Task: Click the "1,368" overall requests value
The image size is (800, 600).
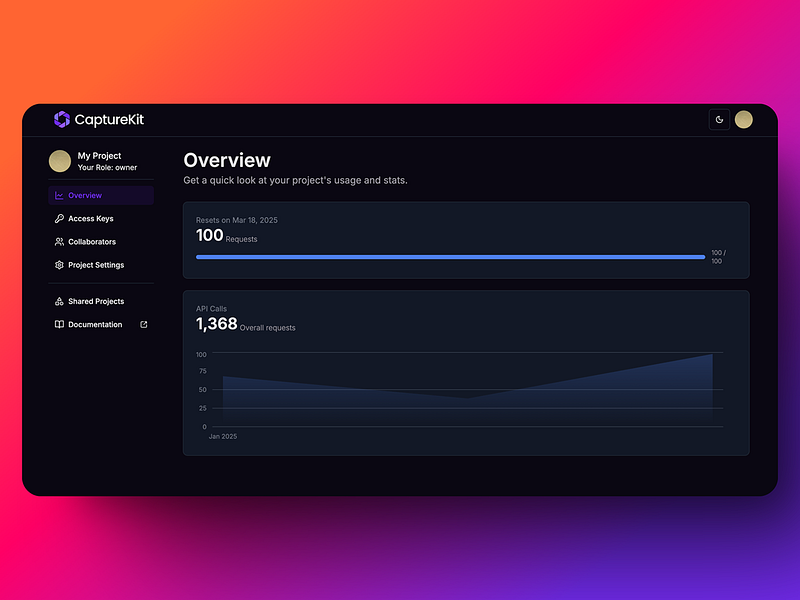Action: (217, 323)
